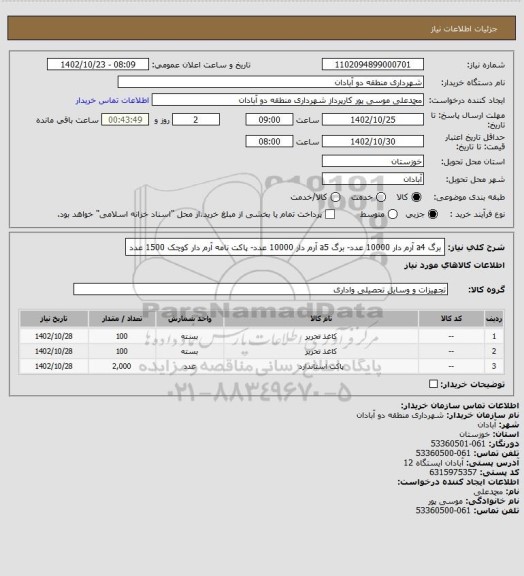
Task: Click the buyer organization name field
Action: click(x=270, y=82)
